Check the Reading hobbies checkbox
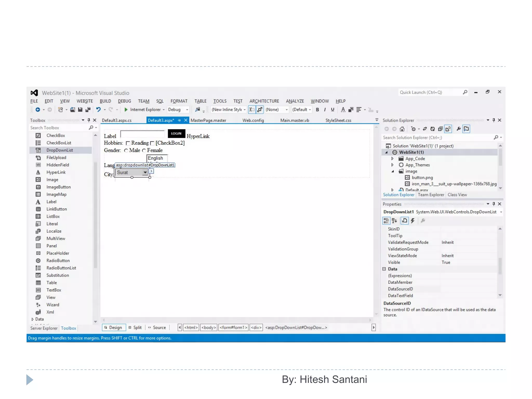The image size is (532, 399). (128, 143)
